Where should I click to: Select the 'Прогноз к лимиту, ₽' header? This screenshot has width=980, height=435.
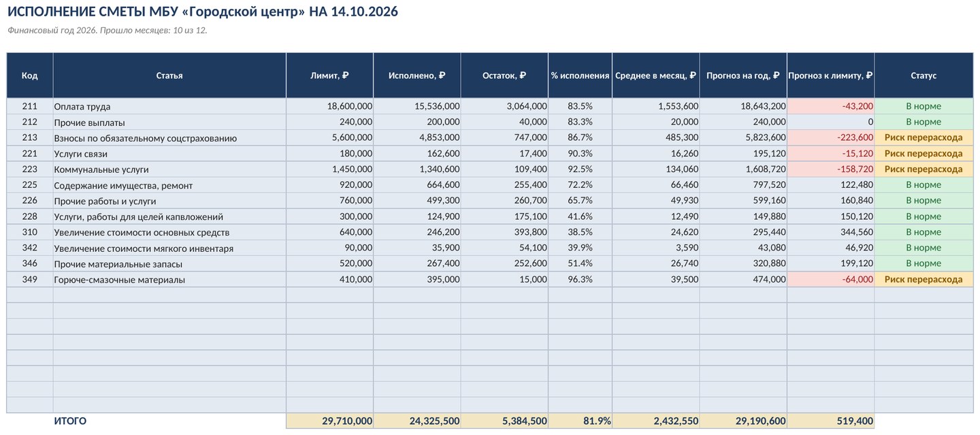click(831, 76)
